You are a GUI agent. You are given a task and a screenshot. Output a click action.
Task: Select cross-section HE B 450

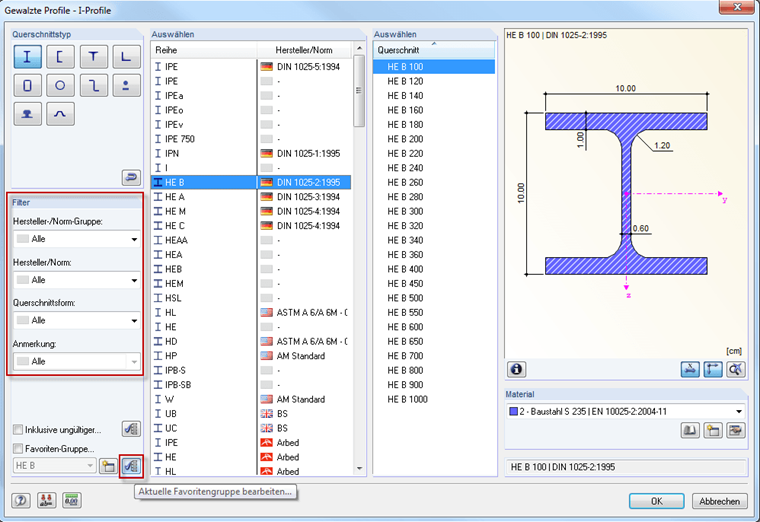click(x=434, y=284)
